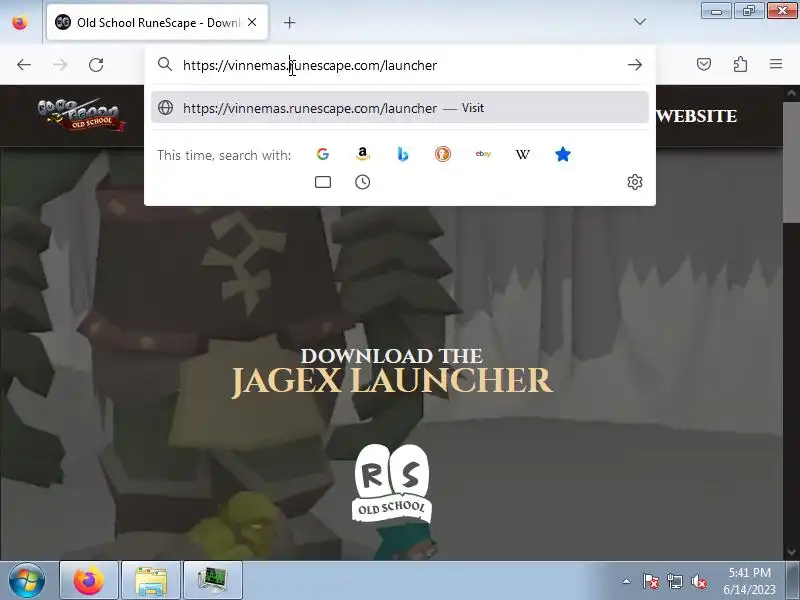Click into the URL address field
800x600 pixels.
400,65
